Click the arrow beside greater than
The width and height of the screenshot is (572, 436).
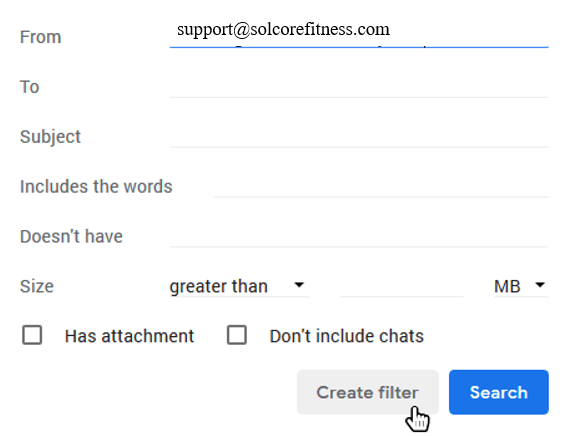pyautogui.click(x=299, y=285)
